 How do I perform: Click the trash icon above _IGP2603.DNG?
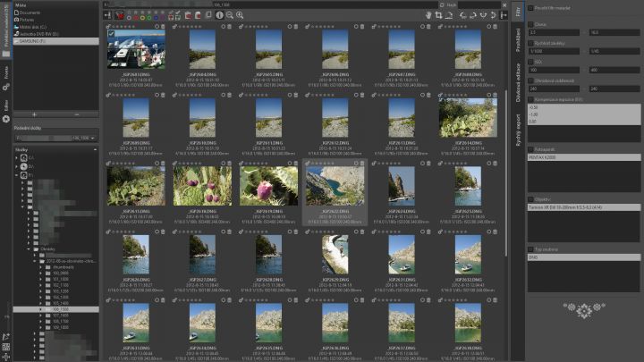point(163,27)
